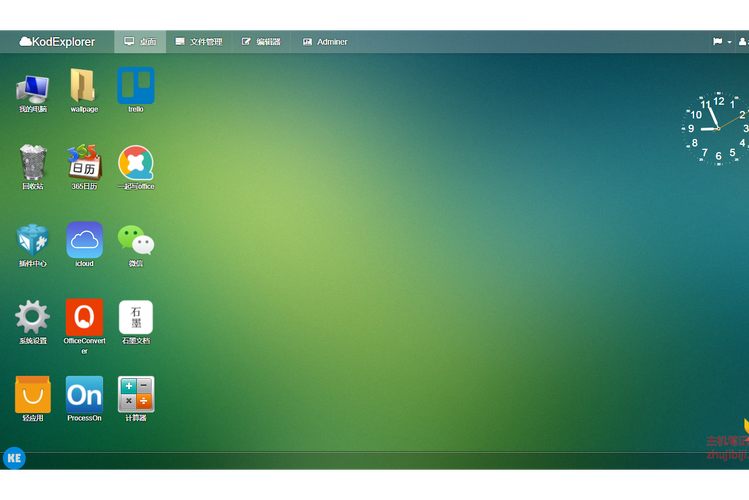The width and height of the screenshot is (749, 500).
Task: Open the wallpage folder
Action: pyautogui.click(x=84, y=86)
